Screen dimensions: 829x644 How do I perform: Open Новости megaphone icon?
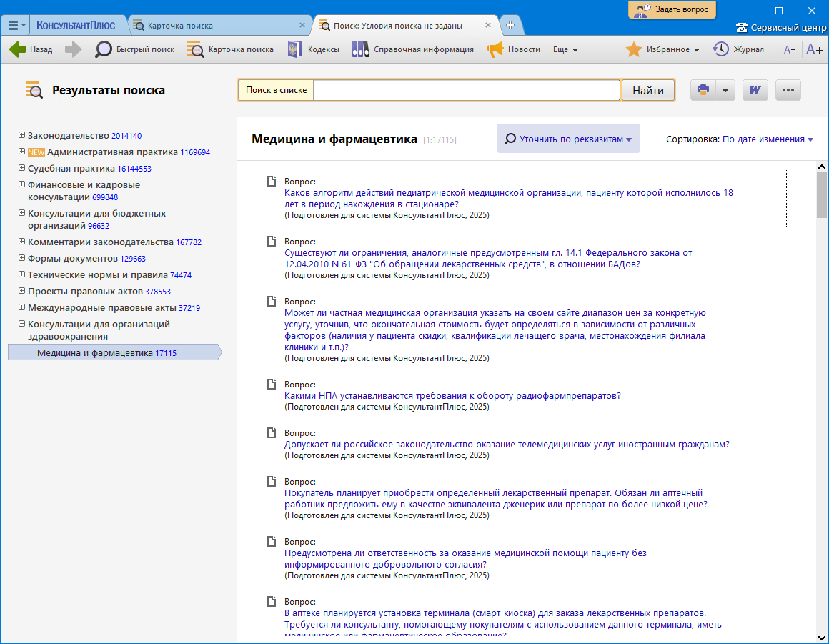point(495,49)
